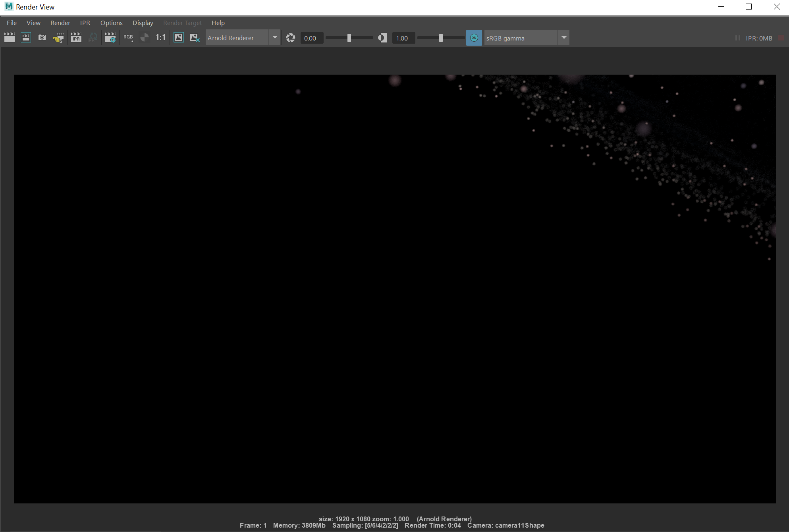Open the Help menu

(x=218, y=23)
